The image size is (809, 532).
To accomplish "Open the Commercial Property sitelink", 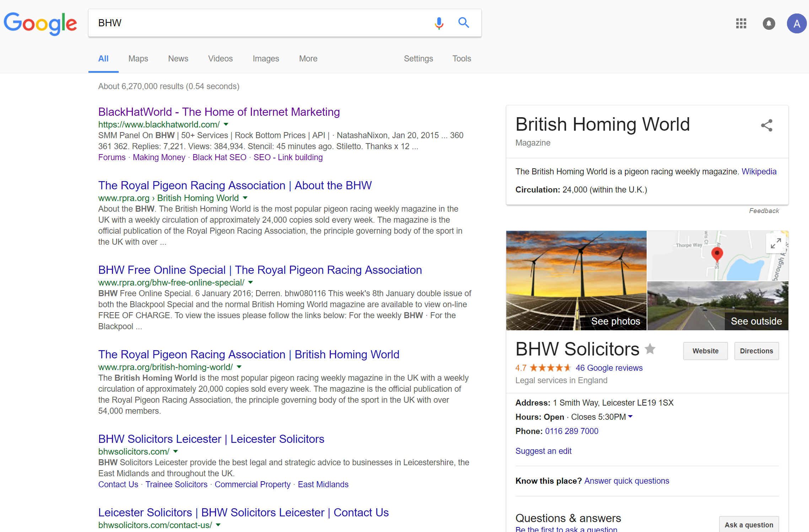I will point(253,484).
